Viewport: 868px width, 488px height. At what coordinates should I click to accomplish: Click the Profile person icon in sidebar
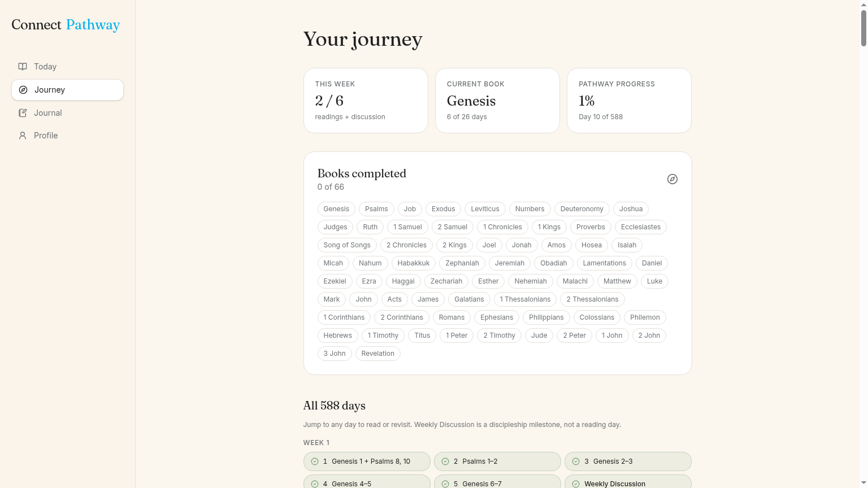click(x=23, y=136)
